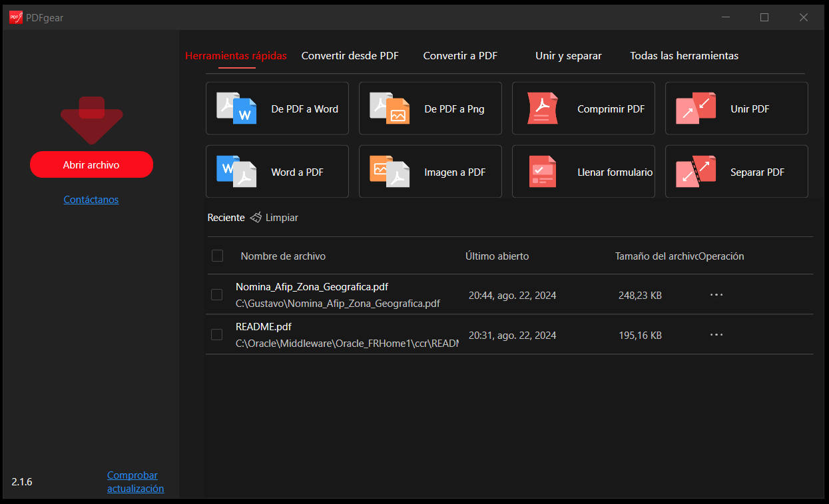Launch the De PDF a Png converter
This screenshot has height=504, width=829.
coord(430,109)
